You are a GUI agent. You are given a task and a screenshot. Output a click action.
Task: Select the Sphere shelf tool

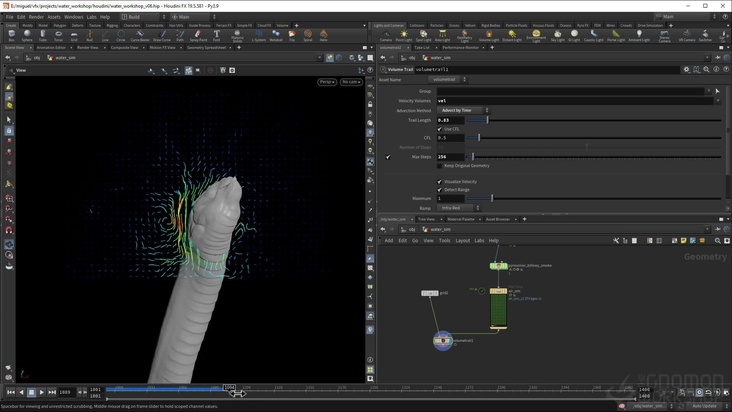pos(27,35)
